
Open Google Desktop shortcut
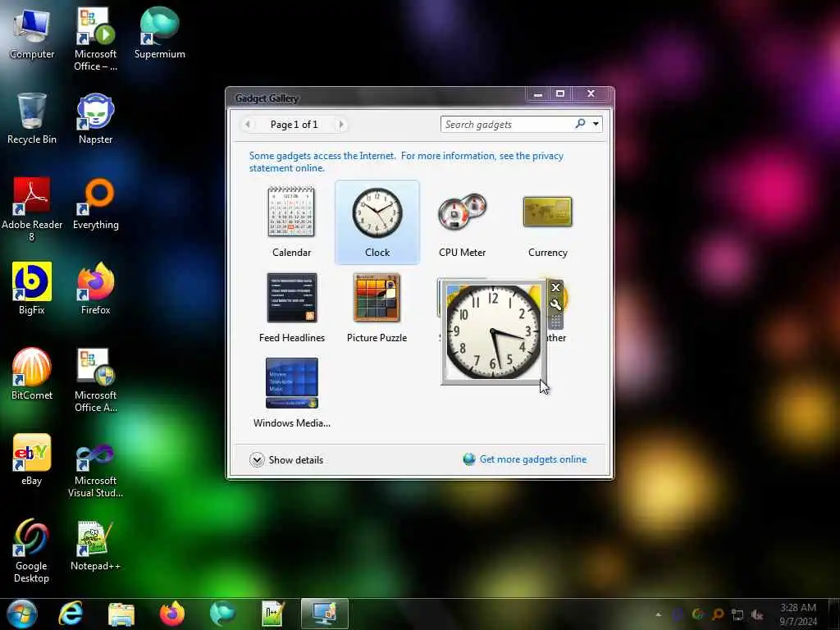32,550
